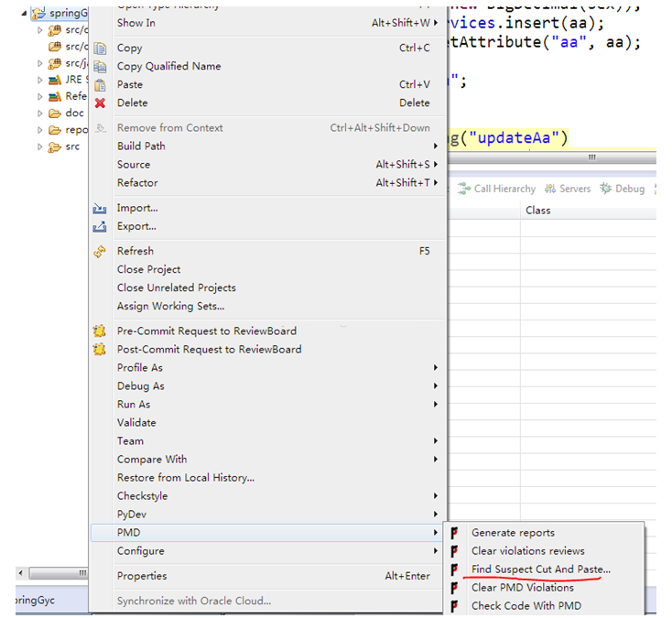This screenshot has width=672, height=618.
Task: Click PMD icon beside Clear PMD Violations
Action: point(454,588)
